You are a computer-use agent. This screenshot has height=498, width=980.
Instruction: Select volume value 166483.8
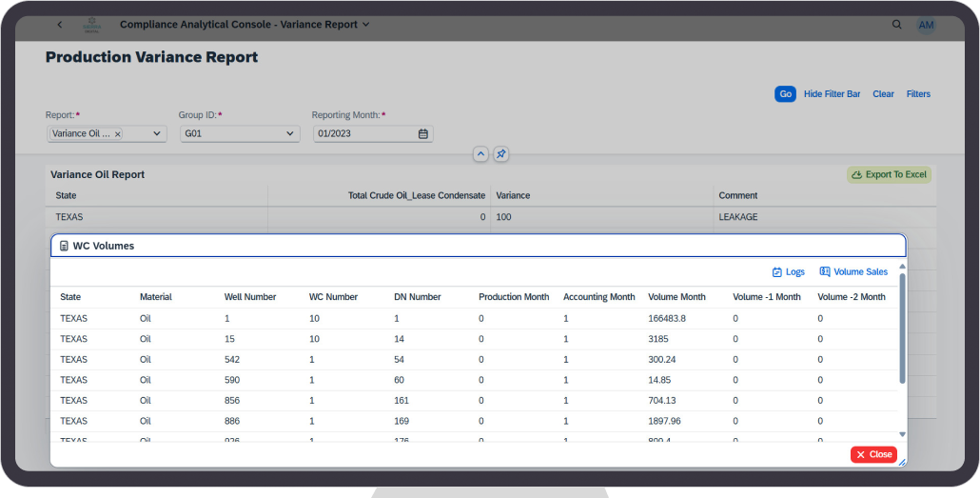[x=667, y=318]
